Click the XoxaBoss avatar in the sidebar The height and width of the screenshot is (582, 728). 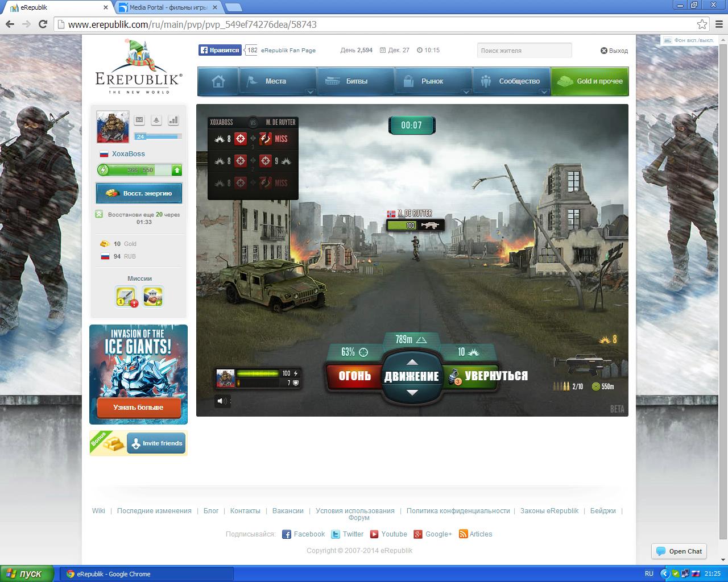113,126
